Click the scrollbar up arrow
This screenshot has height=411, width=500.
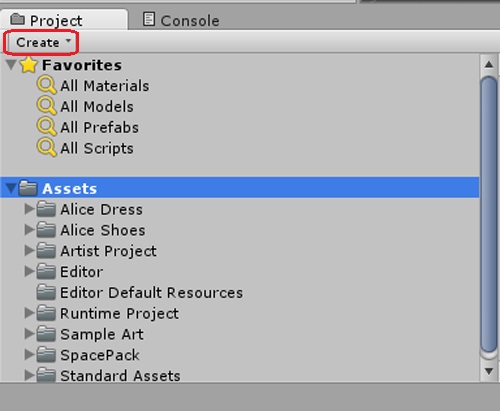coord(489,64)
